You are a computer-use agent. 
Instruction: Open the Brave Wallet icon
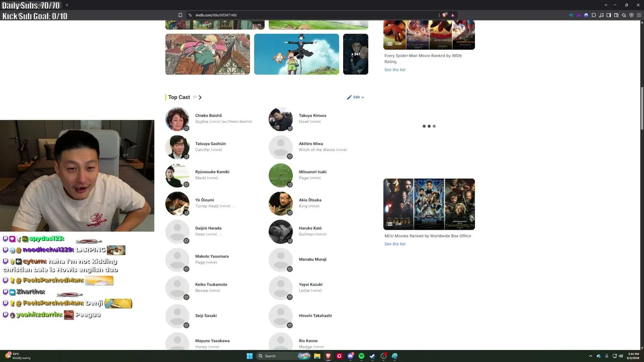tap(616, 15)
